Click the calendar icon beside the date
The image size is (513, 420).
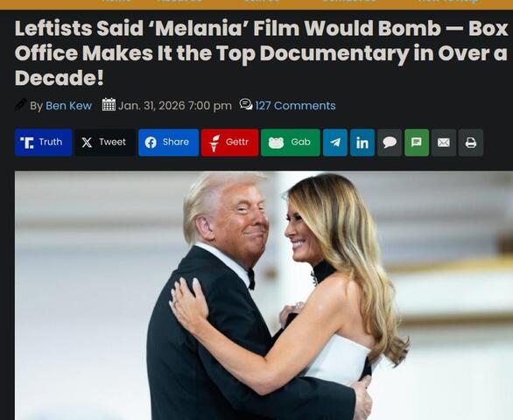[109, 105]
